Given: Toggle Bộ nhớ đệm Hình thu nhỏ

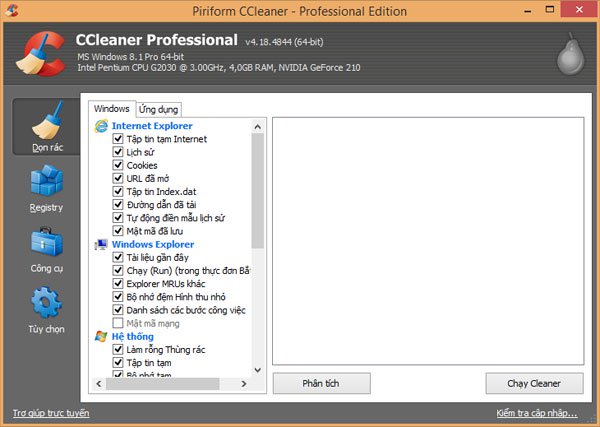Looking at the screenshot, I should 118,297.
